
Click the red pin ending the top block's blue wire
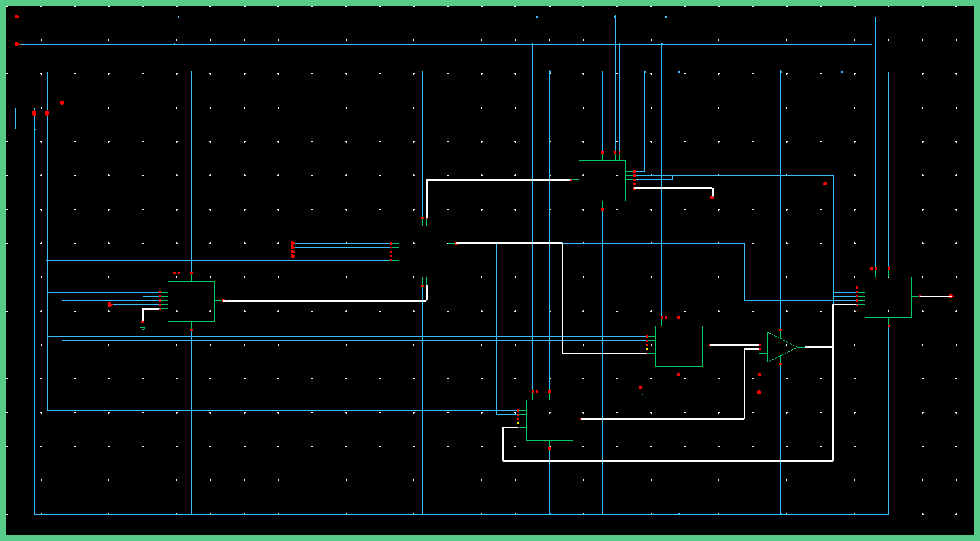[825, 184]
